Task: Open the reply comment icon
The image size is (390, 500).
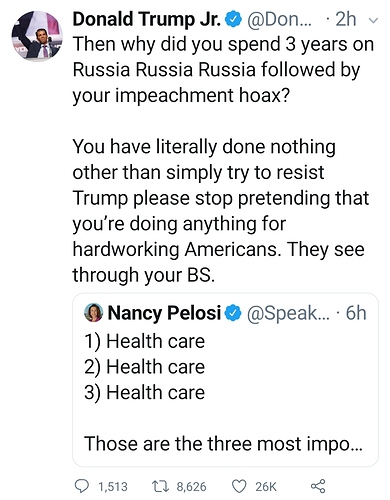Action: [82, 486]
